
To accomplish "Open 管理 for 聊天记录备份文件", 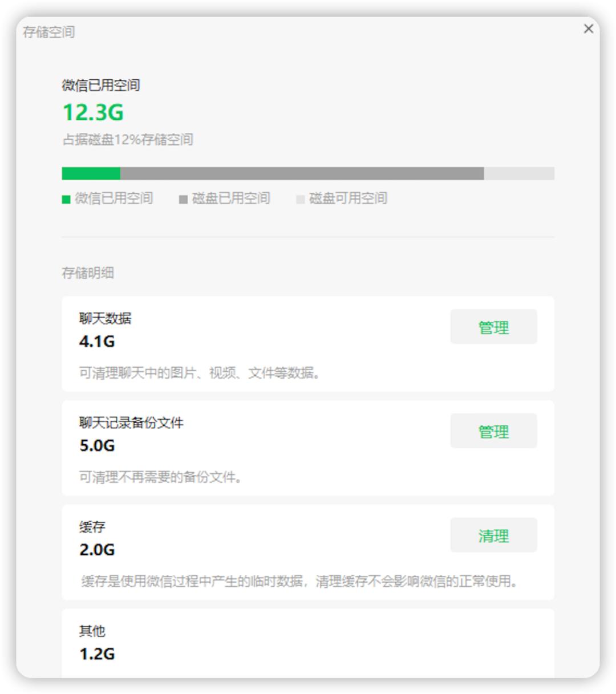I will [494, 431].
